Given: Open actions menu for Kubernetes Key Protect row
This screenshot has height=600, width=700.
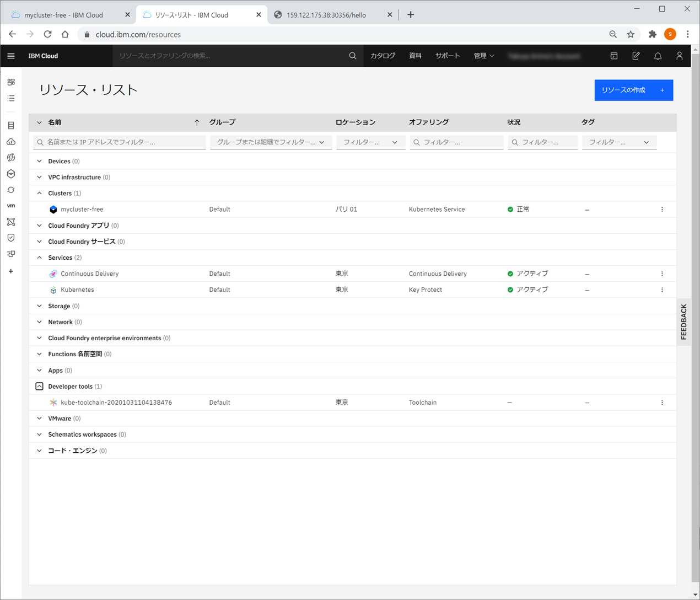Looking at the screenshot, I should [x=662, y=290].
